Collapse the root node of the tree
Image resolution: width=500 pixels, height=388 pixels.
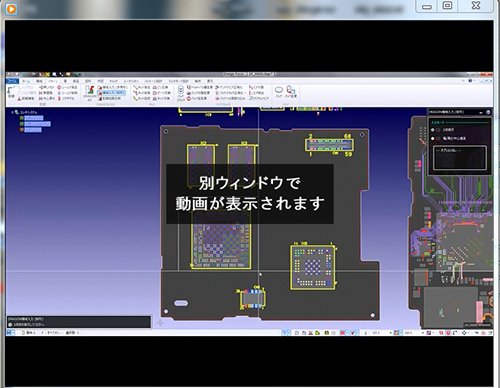tap(12, 112)
